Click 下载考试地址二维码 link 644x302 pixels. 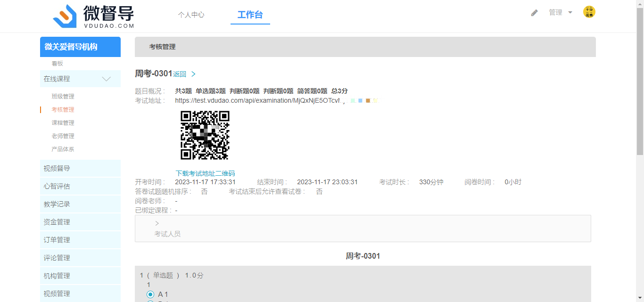point(205,173)
